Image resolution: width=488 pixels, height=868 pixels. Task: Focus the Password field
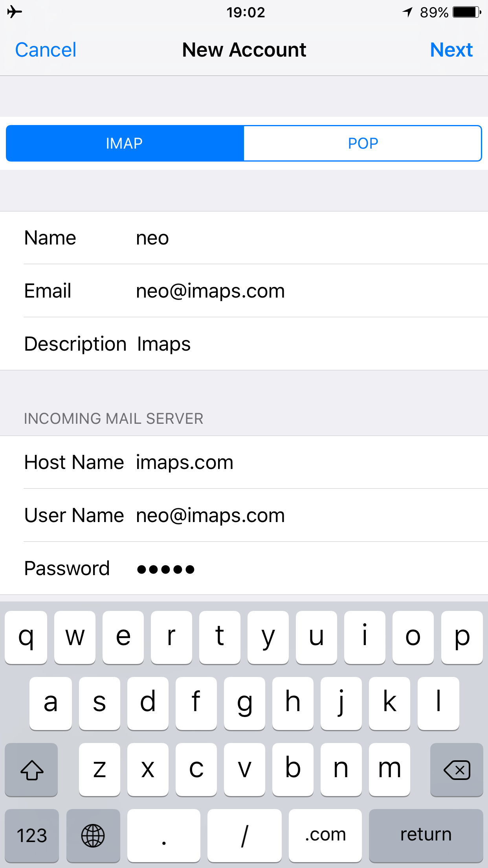[244, 568]
